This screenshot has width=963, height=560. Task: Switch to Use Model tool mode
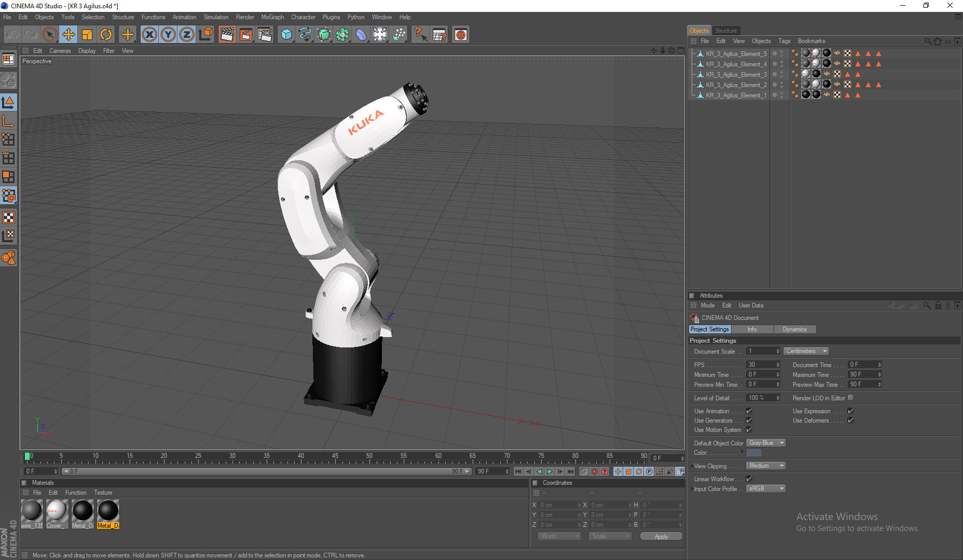(x=8, y=102)
